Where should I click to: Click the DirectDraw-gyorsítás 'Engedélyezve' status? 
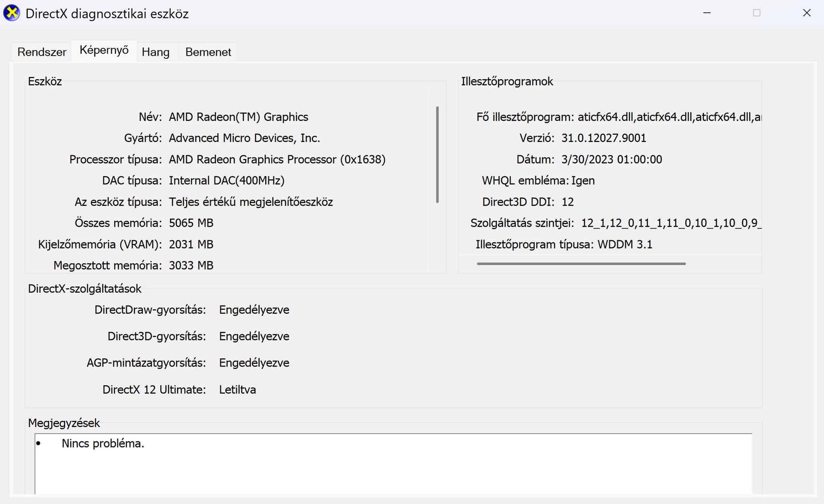(x=254, y=310)
